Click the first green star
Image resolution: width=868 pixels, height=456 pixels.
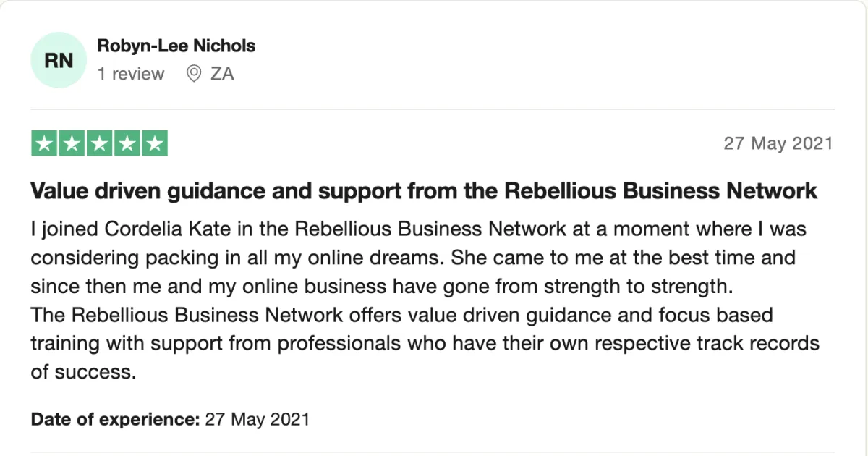(45, 143)
